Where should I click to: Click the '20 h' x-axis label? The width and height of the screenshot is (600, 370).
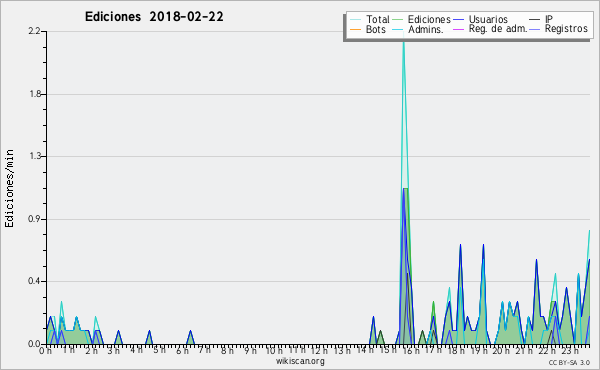tap(501, 351)
